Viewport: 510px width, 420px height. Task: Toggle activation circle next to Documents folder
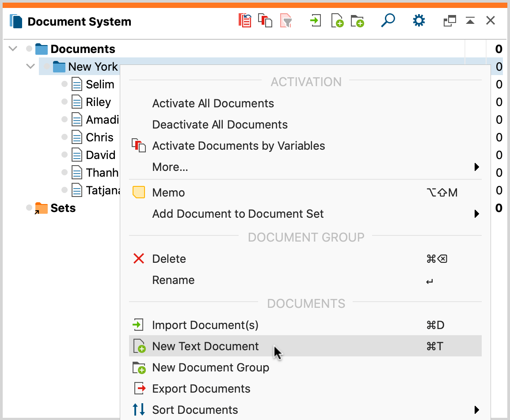click(29, 49)
